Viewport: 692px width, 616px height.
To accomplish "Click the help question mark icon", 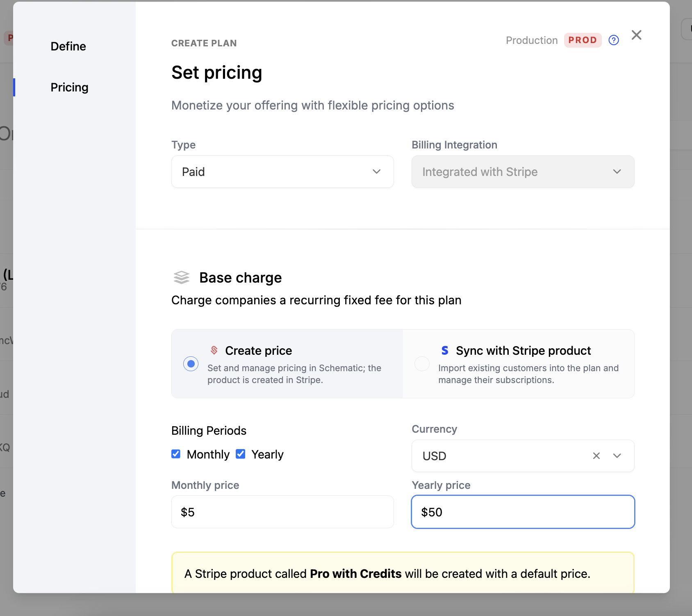I will click(x=614, y=40).
